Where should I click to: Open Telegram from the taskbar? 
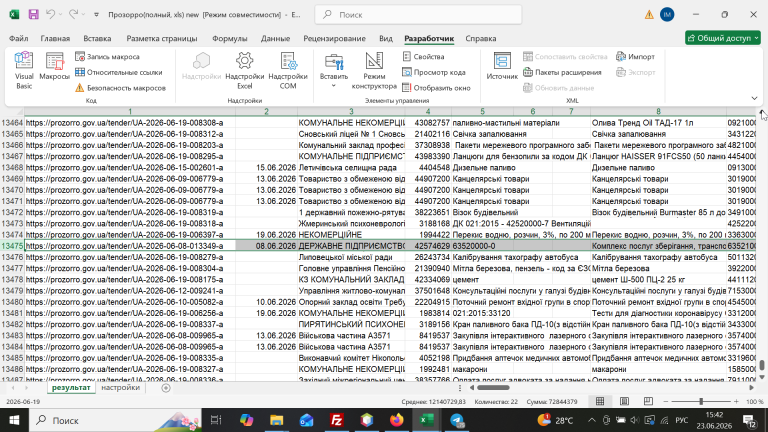click(457, 420)
